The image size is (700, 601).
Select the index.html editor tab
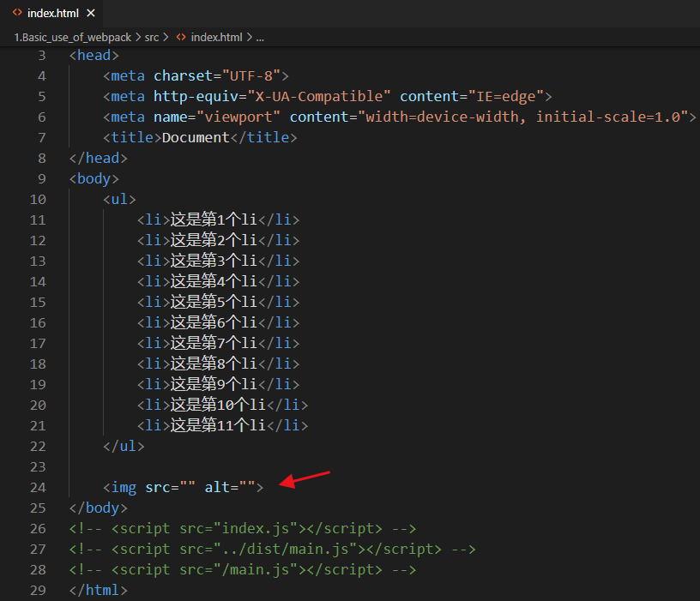point(51,13)
